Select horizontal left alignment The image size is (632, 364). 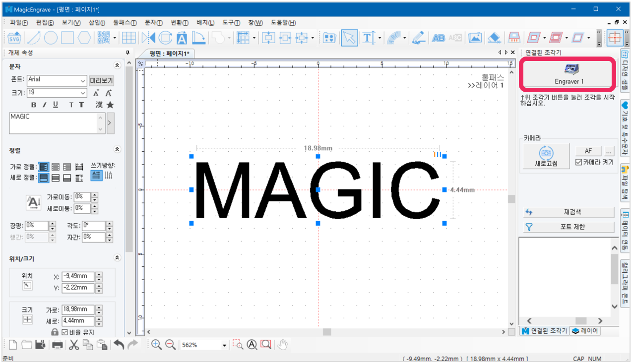(x=44, y=167)
